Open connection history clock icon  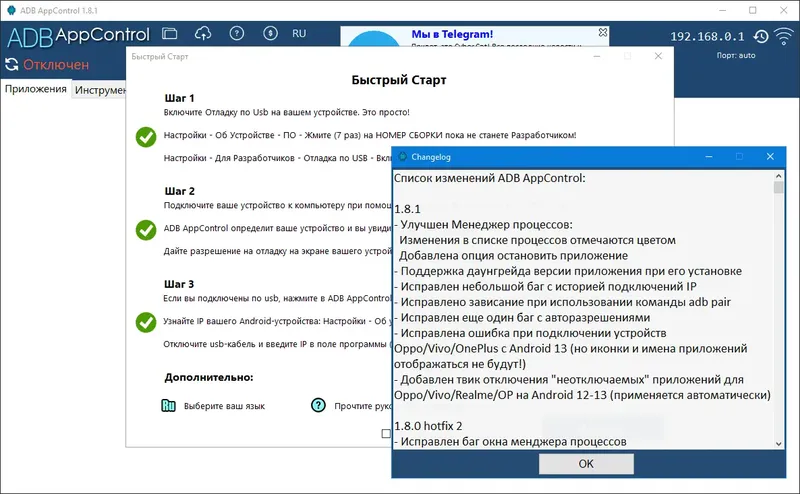click(761, 36)
